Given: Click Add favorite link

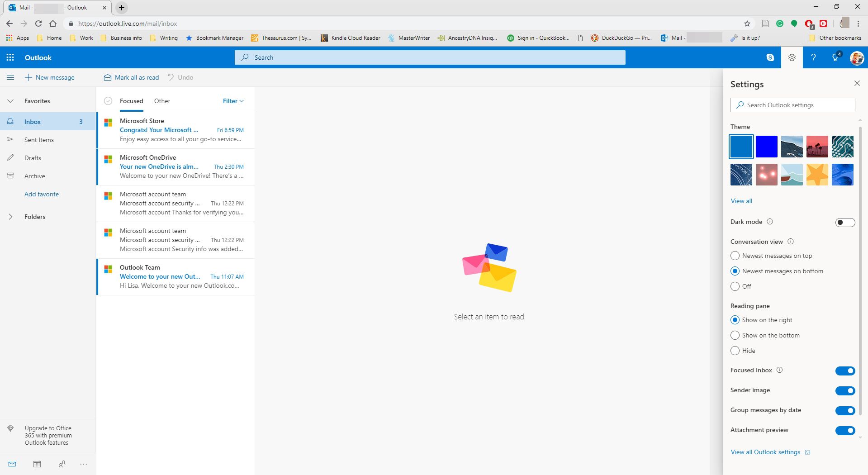Looking at the screenshot, I should coord(42,194).
